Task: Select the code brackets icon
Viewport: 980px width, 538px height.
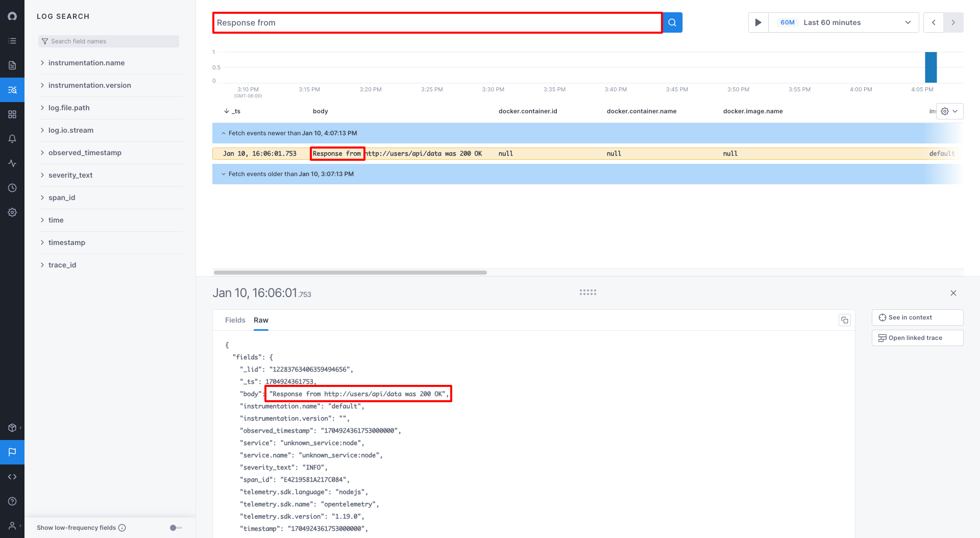Action: point(12,476)
